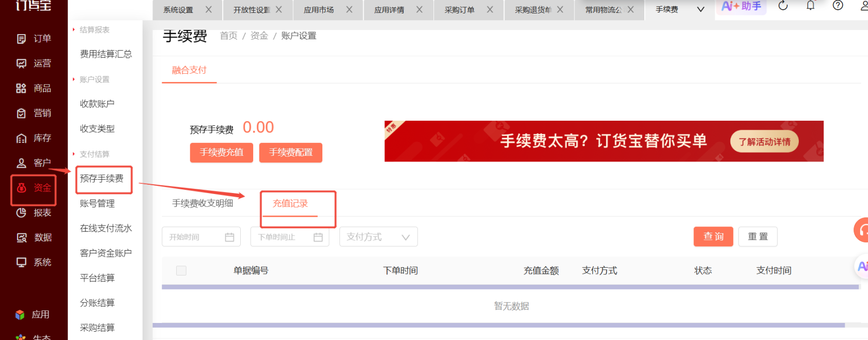Open 收支类型 menu item
This screenshot has height=340, width=868.
coord(97,129)
